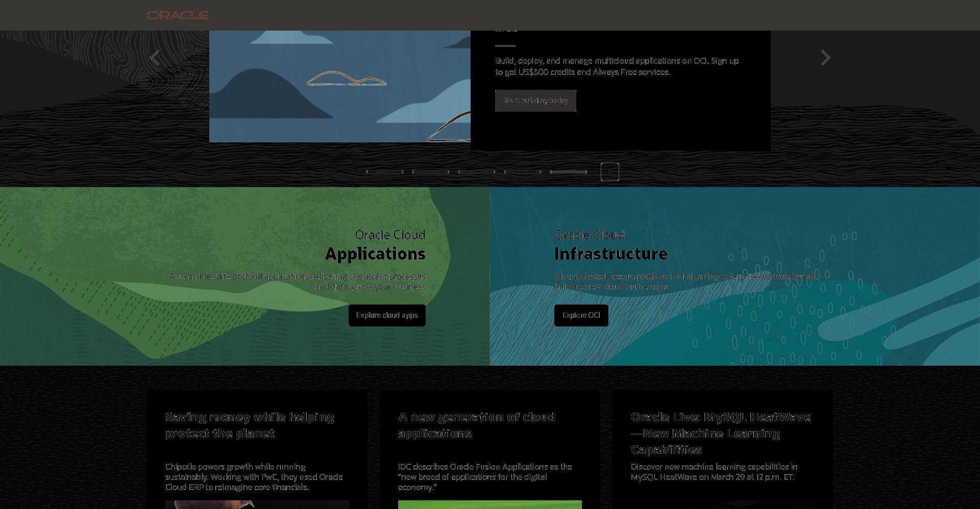Image resolution: width=980 pixels, height=509 pixels.
Task: Click the Oracle logo in header
Action: 178,15
